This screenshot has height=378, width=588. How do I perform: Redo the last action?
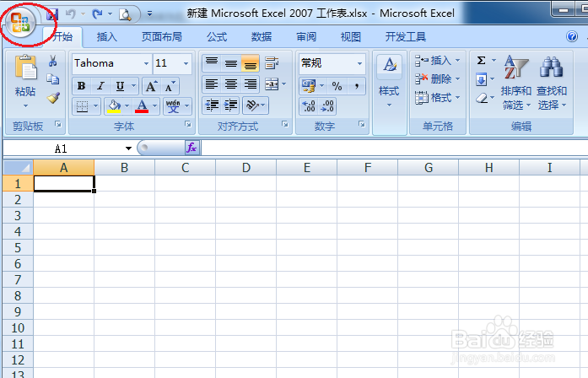[x=98, y=14]
